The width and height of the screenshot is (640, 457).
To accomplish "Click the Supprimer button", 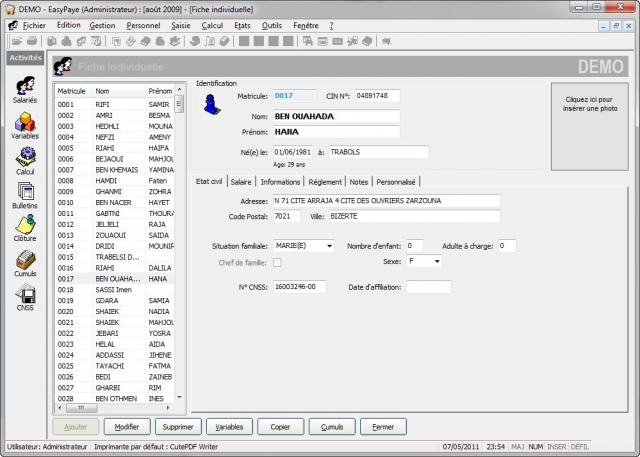I will tap(179, 426).
